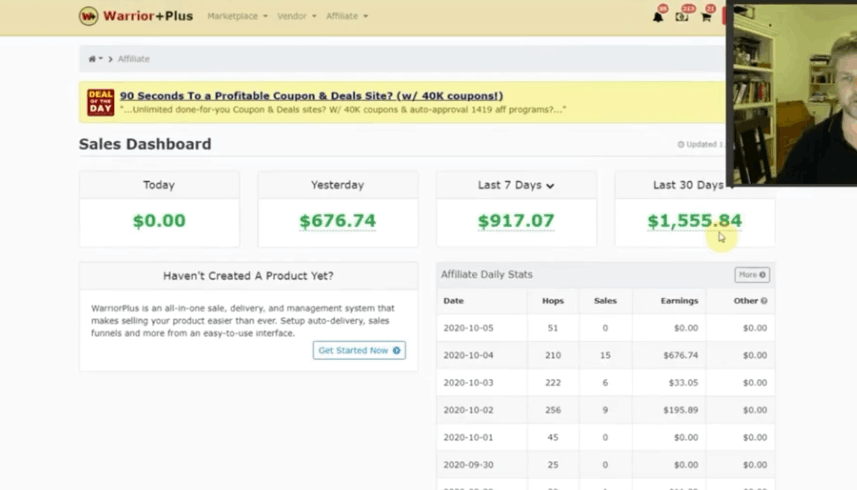The width and height of the screenshot is (857, 490).
Task: Click the Earnings column header
Action: (679, 300)
